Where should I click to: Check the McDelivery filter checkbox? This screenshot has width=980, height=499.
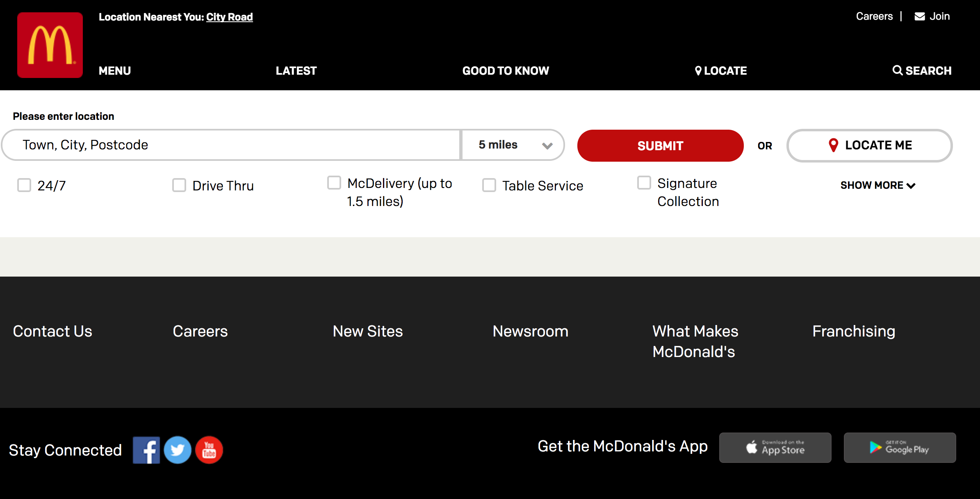click(x=334, y=183)
